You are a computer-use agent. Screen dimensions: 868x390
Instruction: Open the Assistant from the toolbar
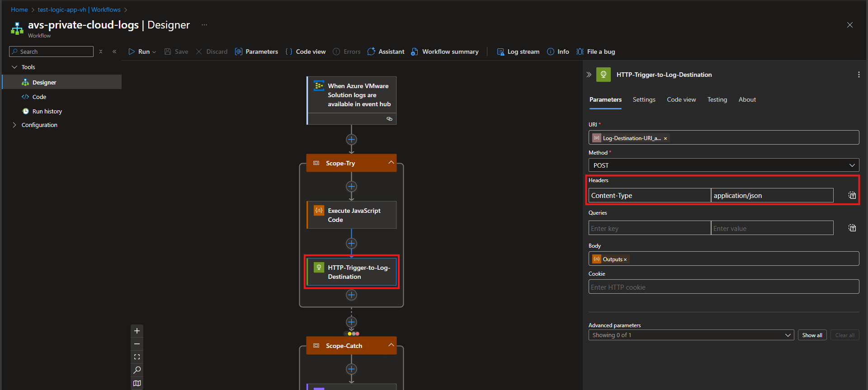386,52
